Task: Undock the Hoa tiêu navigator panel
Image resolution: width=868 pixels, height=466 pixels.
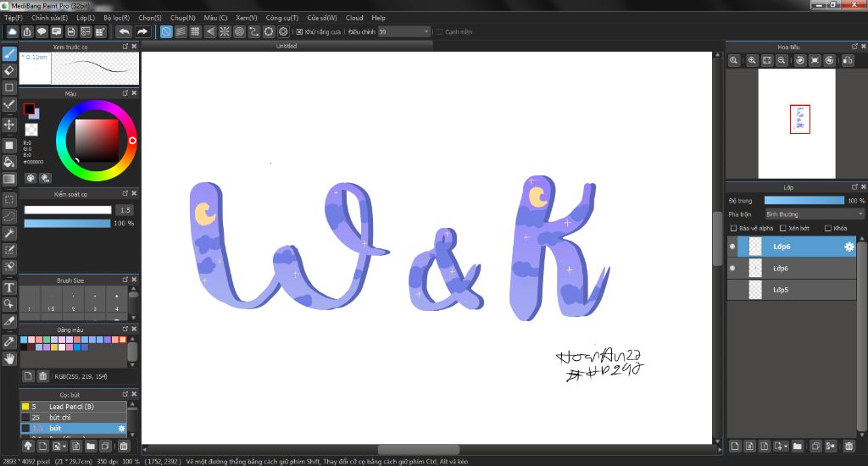Action: (854, 47)
